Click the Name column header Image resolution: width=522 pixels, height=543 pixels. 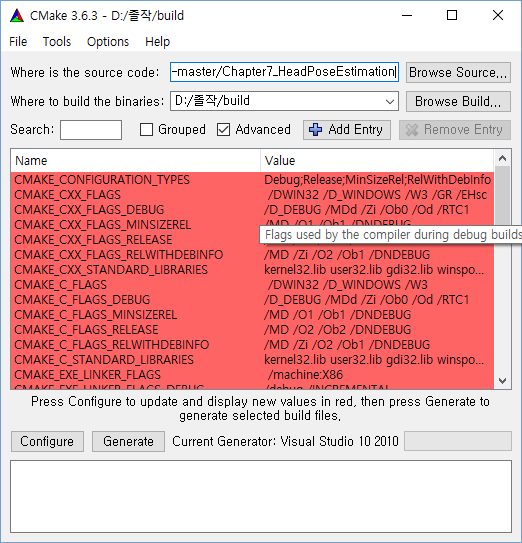tap(135, 161)
